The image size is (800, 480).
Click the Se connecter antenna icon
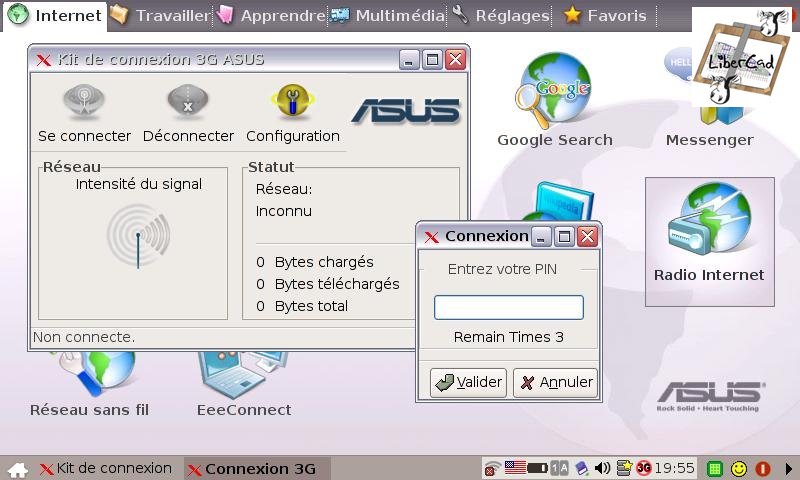click(x=84, y=102)
